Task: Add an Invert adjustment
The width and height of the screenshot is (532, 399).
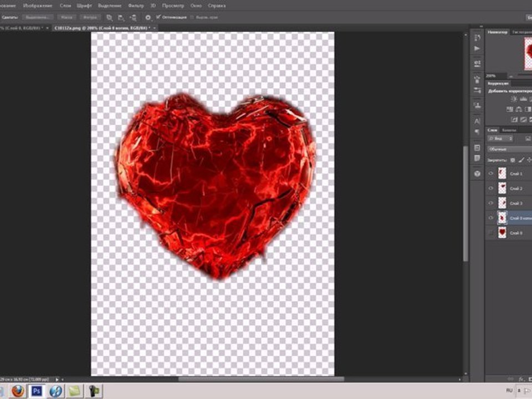Action: pos(514,120)
